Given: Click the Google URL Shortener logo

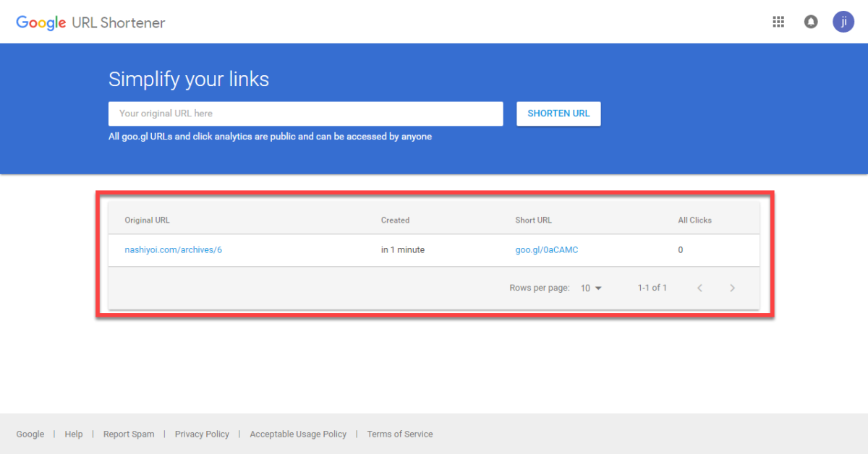Looking at the screenshot, I should click(x=90, y=22).
